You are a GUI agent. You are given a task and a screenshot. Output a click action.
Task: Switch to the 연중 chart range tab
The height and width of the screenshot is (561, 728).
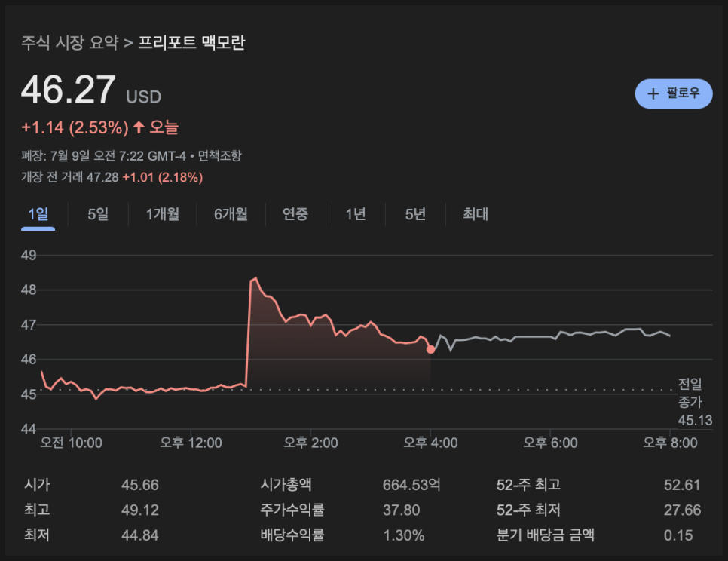pos(295,215)
